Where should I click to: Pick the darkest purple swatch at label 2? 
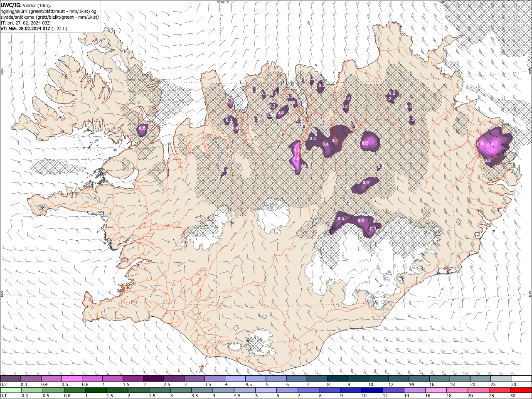pos(153,379)
